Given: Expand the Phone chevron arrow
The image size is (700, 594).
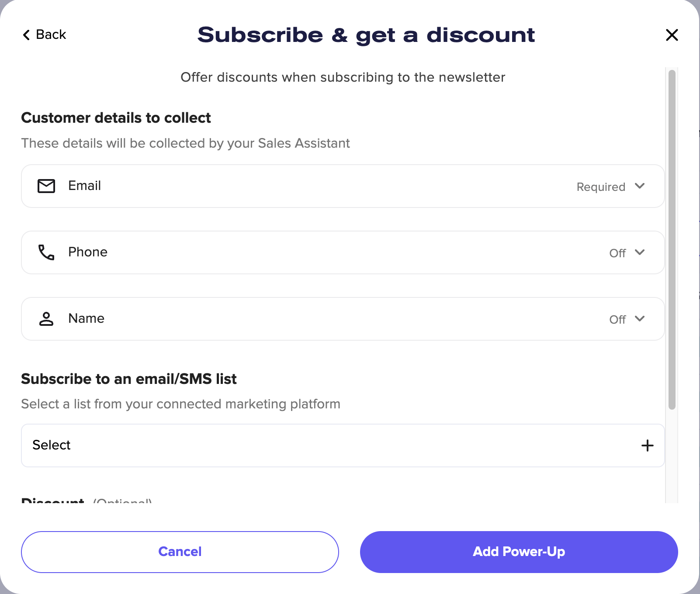Looking at the screenshot, I should [640, 252].
